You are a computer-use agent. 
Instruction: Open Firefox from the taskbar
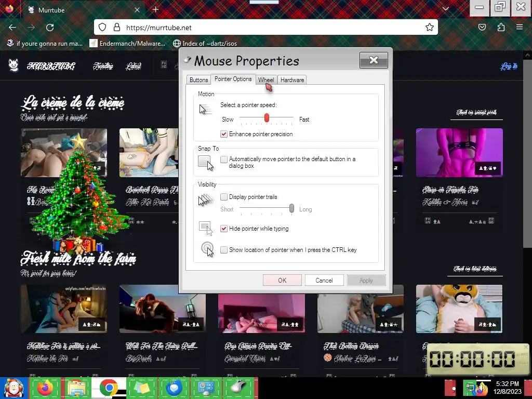(x=45, y=388)
